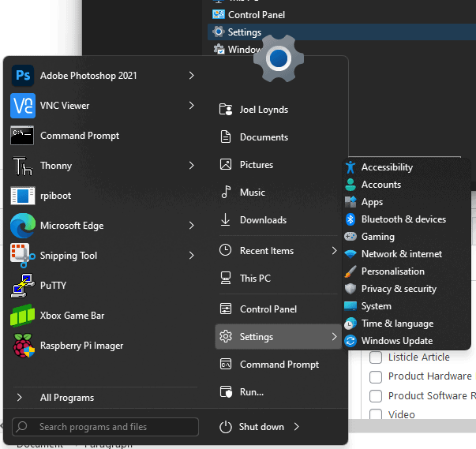This screenshot has height=449, width=476.
Task: Open Time & language settings entry
Action: [x=406, y=324]
